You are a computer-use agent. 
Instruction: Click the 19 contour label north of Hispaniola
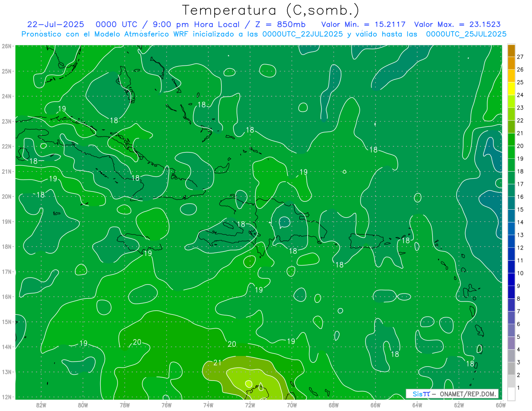tap(304, 172)
